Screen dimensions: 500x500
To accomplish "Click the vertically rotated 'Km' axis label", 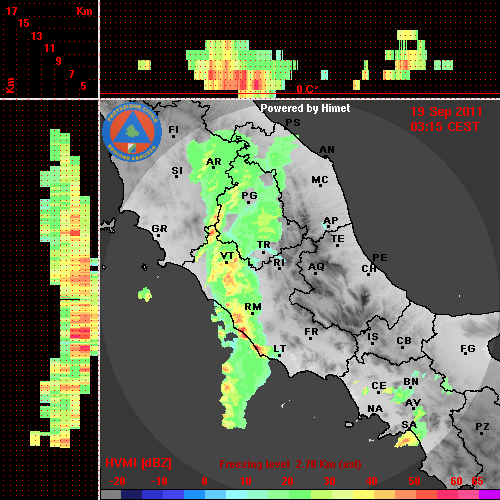I will point(10,85).
